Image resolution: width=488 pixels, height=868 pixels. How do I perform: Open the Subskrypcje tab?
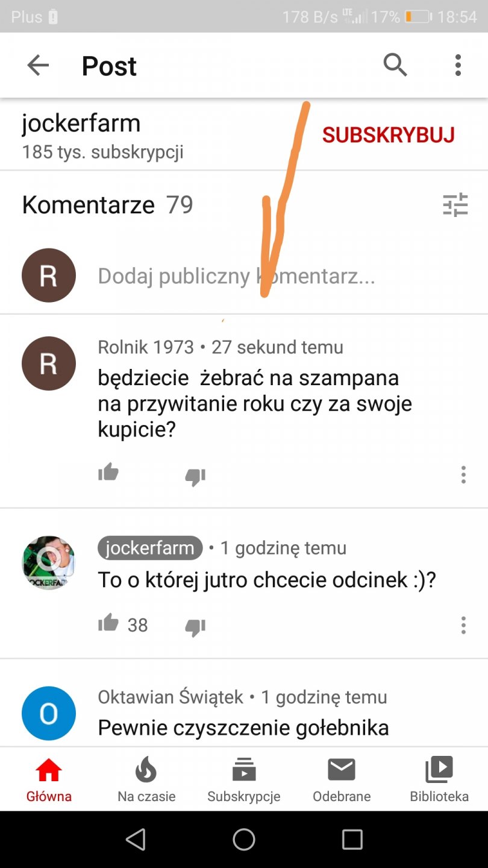(244, 779)
